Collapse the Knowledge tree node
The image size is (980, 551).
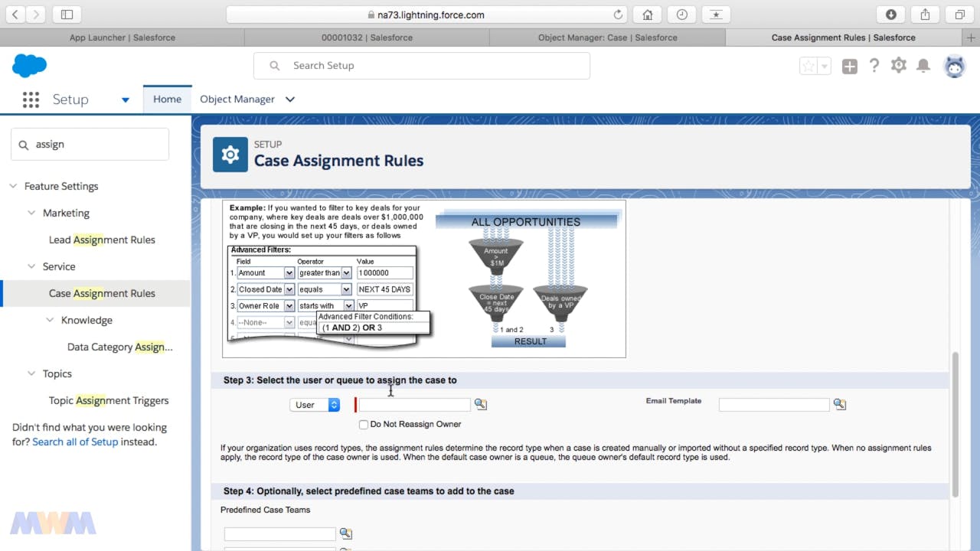(x=50, y=320)
